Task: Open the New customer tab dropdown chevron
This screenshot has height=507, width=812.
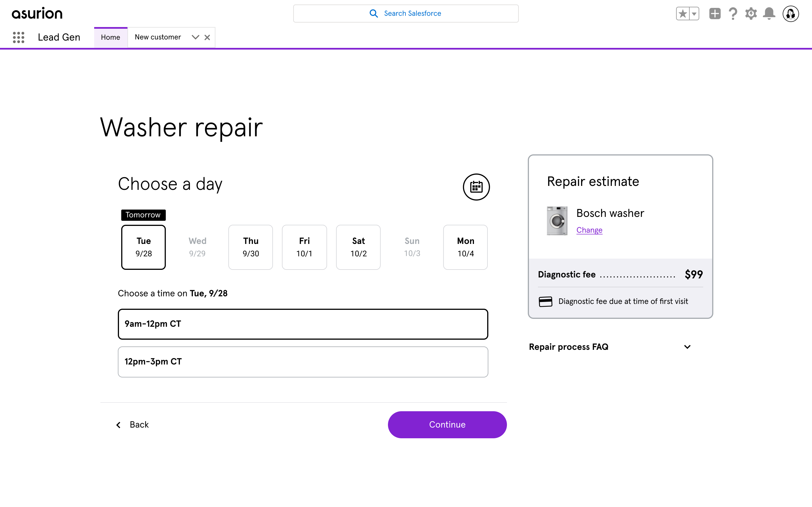Action: (195, 37)
